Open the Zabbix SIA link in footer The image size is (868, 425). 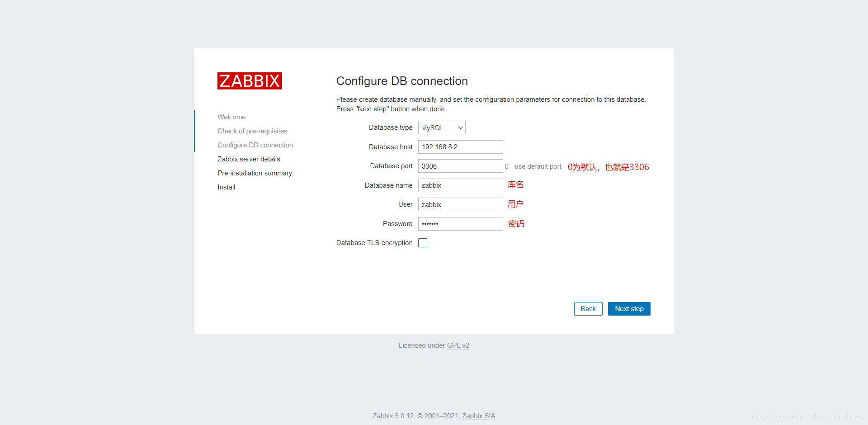click(x=478, y=416)
